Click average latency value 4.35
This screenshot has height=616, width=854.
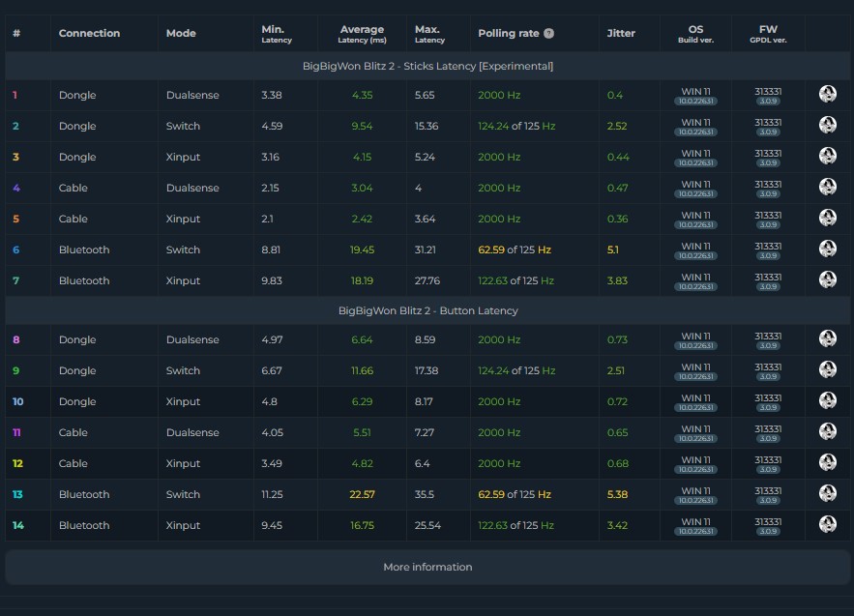tap(362, 95)
